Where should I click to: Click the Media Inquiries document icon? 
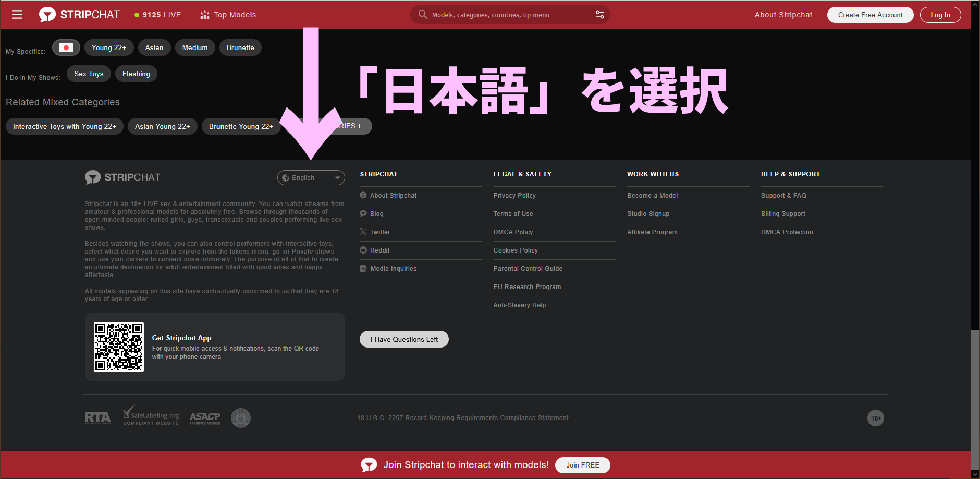point(363,268)
